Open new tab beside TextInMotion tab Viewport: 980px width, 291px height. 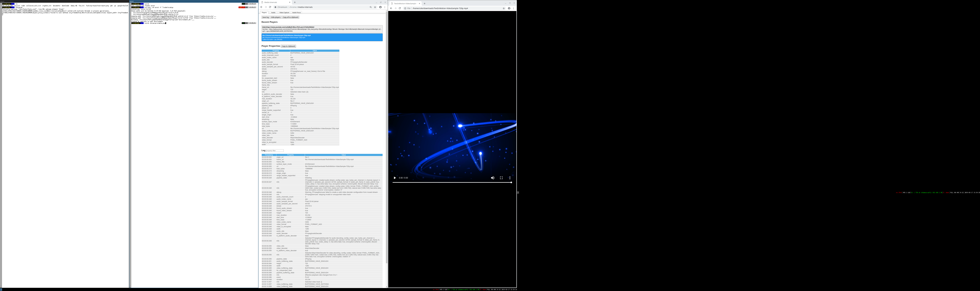[x=425, y=3]
